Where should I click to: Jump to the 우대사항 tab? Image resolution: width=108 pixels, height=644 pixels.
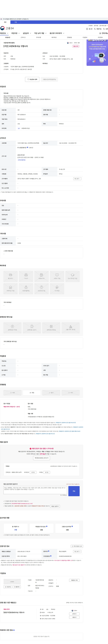39,37
